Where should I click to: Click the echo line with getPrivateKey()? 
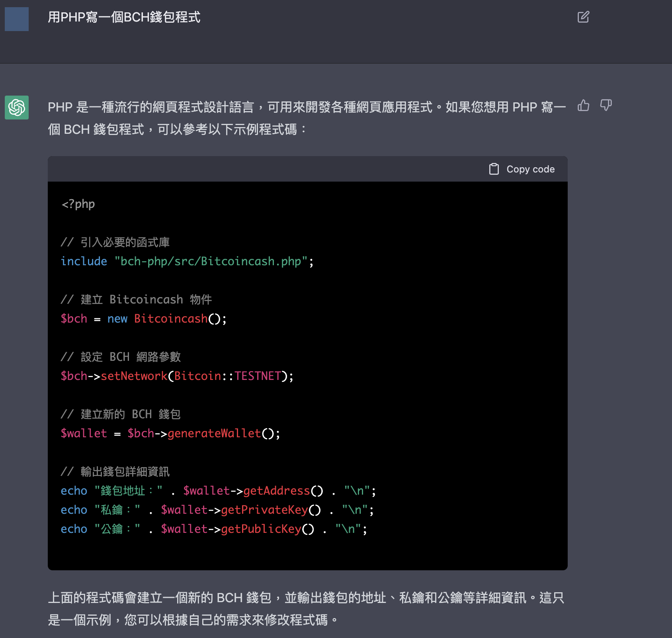pyautogui.click(x=217, y=510)
